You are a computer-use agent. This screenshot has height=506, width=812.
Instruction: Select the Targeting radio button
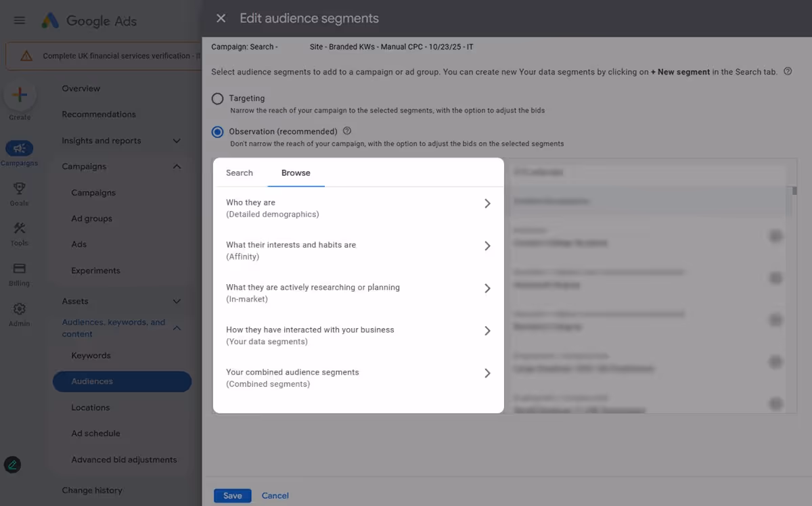tap(217, 97)
